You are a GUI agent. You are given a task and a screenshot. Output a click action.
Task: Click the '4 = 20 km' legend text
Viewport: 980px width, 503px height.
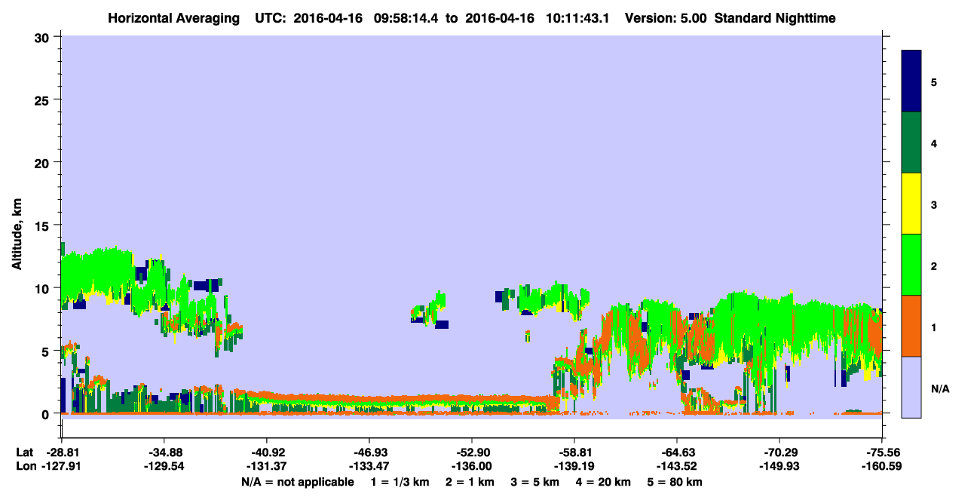(x=602, y=482)
